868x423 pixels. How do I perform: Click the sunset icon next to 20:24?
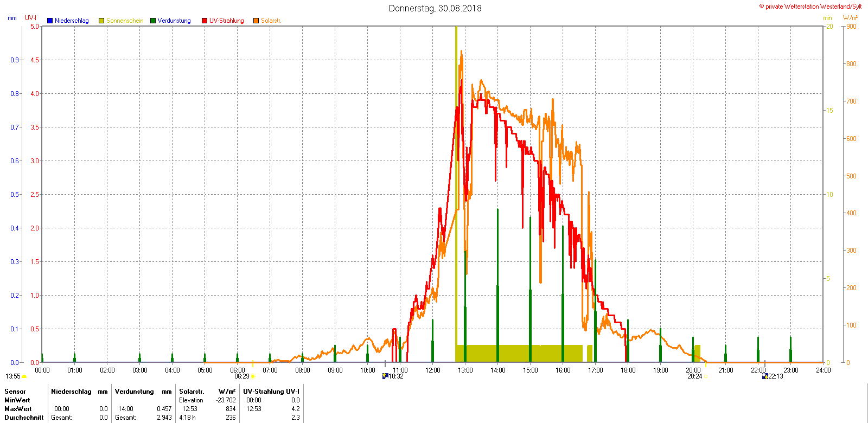tap(705, 376)
